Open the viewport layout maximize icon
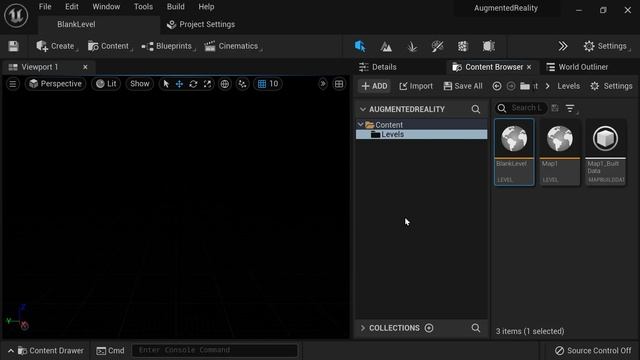The image size is (640, 360). [339, 84]
